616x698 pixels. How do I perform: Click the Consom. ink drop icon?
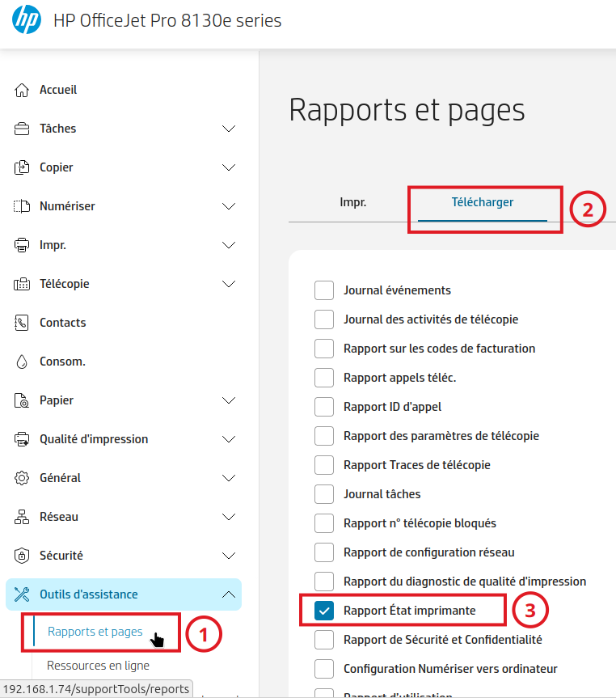(x=23, y=362)
